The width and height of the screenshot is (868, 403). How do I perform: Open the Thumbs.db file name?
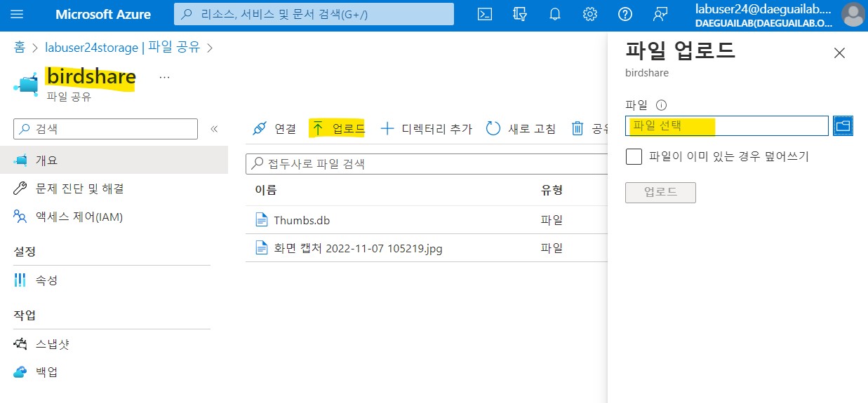[x=302, y=220]
